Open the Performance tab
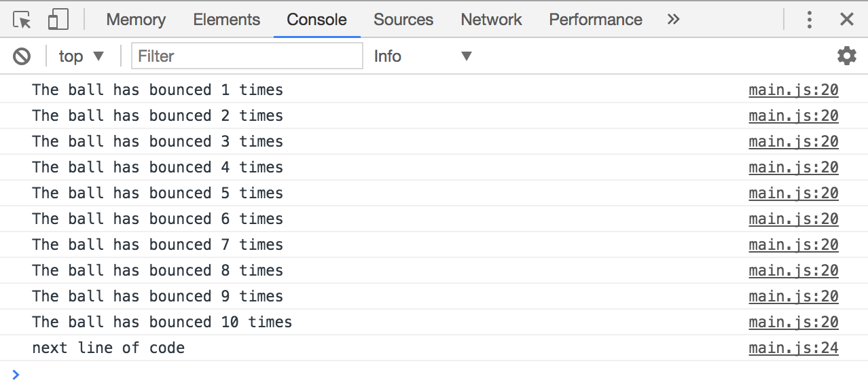 click(596, 20)
